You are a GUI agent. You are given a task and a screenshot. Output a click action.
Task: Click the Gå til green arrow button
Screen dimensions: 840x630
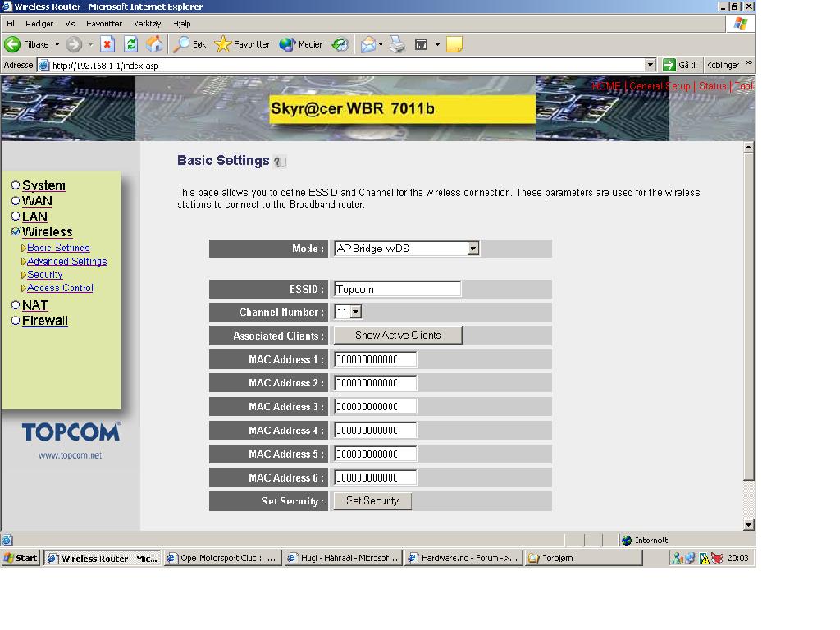pyautogui.click(x=669, y=66)
